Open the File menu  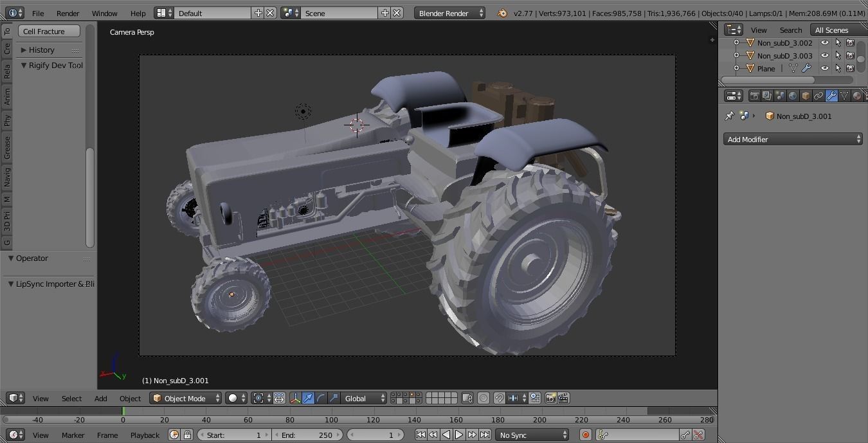pos(38,13)
